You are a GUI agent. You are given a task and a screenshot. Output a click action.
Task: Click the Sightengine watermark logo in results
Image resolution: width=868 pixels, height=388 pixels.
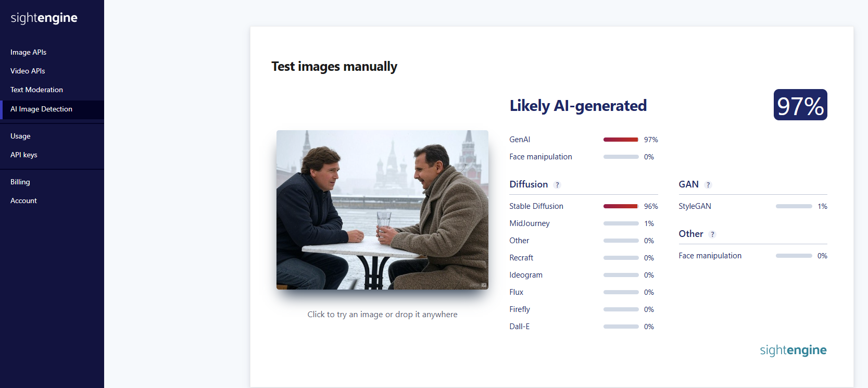[x=792, y=350]
